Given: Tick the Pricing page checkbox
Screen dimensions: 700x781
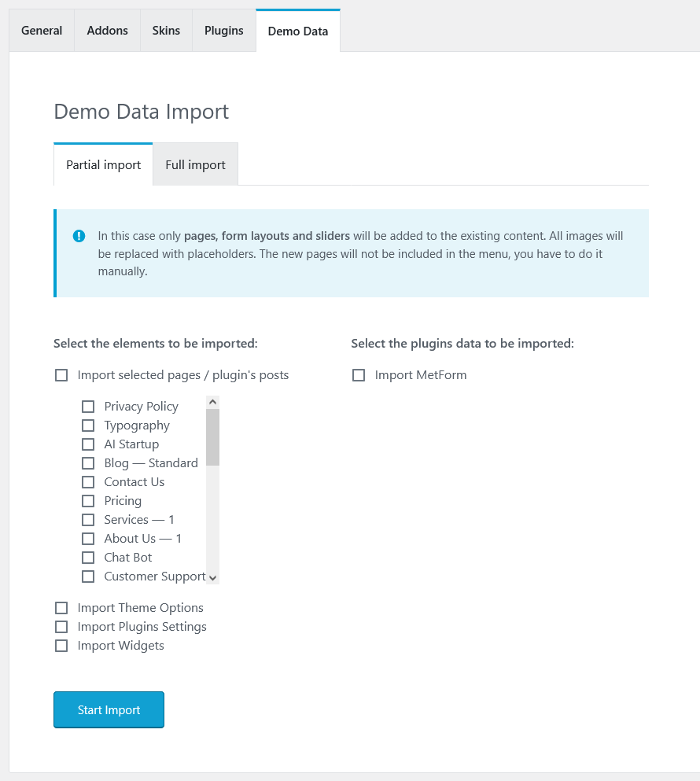Looking at the screenshot, I should click(x=88, y=500).
